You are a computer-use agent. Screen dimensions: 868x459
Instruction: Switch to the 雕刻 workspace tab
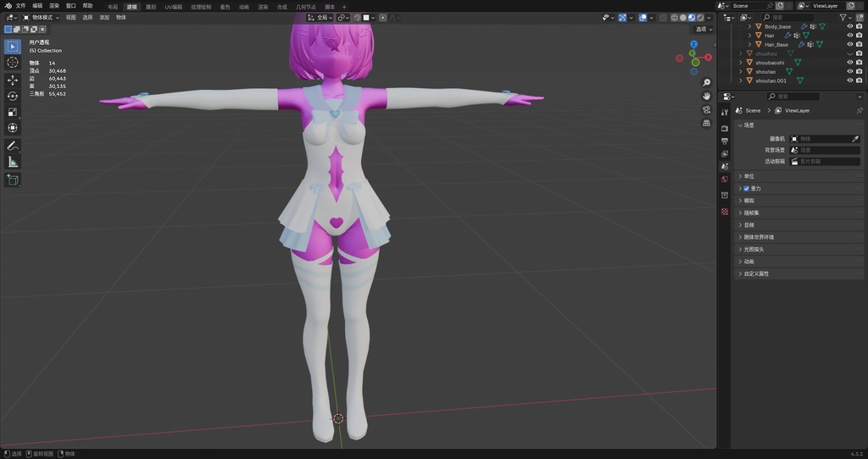point(151,7)
